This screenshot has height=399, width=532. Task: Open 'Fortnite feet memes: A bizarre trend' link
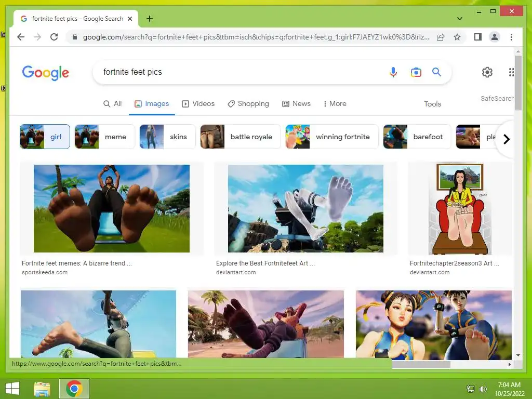tap(77, 263)
